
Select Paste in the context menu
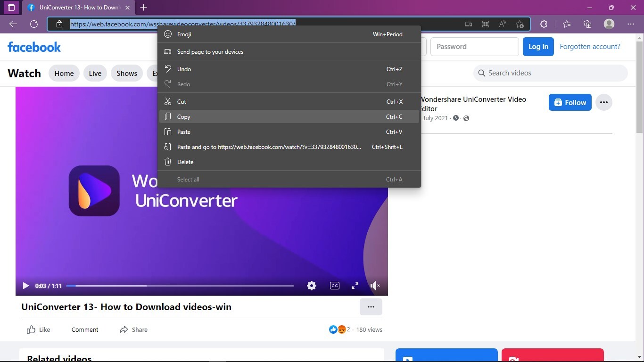click(x=289, y=132)
